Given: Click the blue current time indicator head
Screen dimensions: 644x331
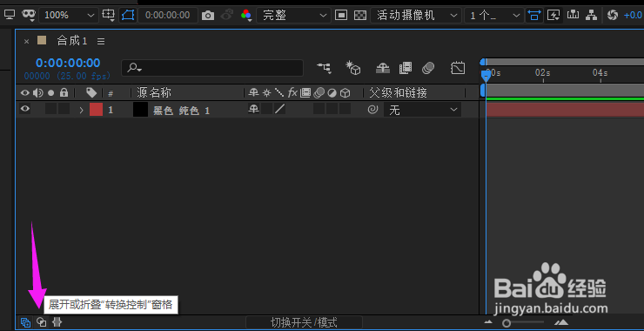Looking at the screenshot, I should [486, 75].
